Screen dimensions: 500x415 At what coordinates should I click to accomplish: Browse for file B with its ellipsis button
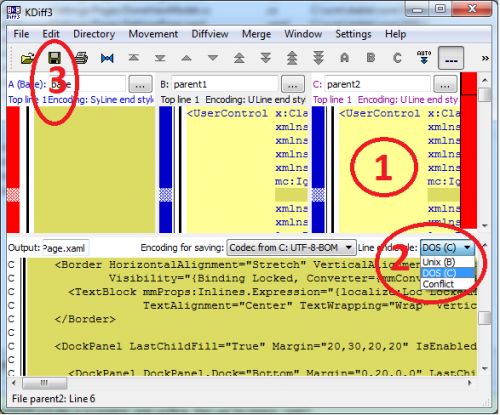tap(293, 84)
